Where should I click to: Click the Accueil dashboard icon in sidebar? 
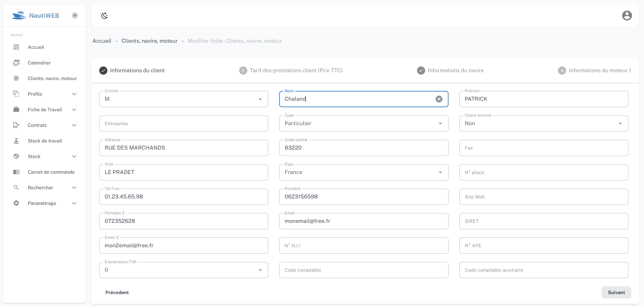[x=16, y=47]
